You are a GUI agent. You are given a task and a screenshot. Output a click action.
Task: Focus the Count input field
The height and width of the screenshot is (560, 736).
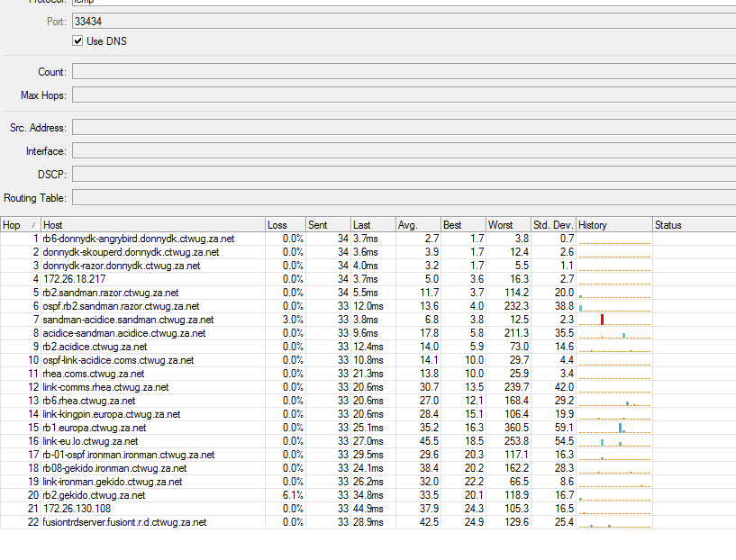coord(404,72)
